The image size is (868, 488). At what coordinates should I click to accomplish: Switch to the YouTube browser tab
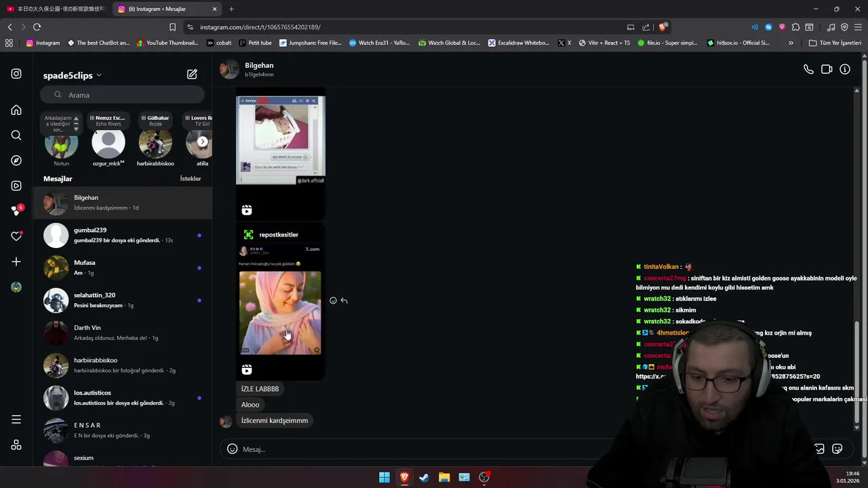(56, 9)
